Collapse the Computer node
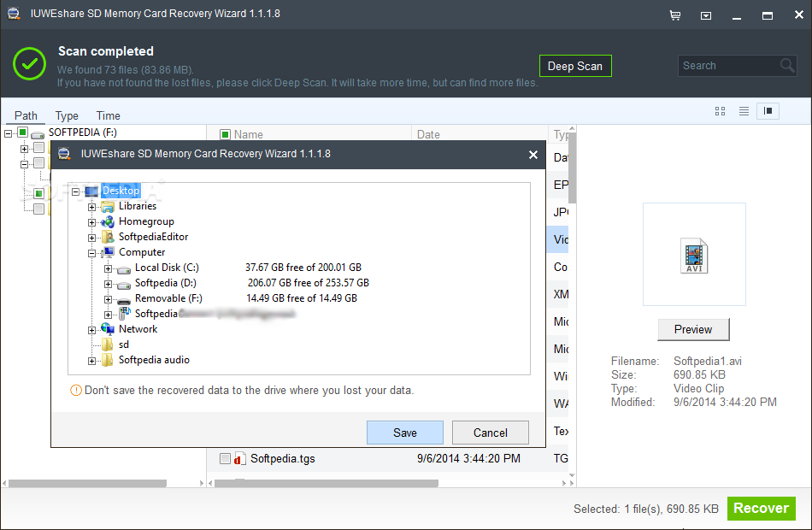The width and height of the screenshot is (812, 530). coord(91,253)
